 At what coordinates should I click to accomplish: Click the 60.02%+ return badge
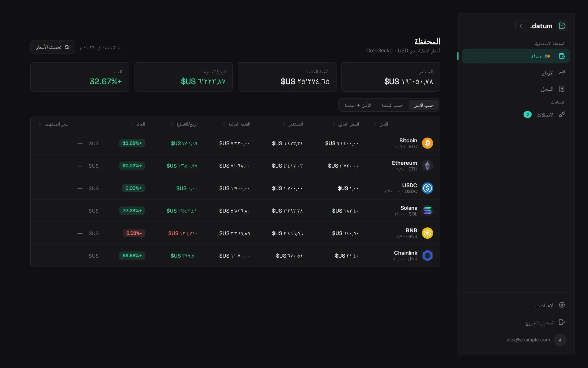tap(132, 166)
